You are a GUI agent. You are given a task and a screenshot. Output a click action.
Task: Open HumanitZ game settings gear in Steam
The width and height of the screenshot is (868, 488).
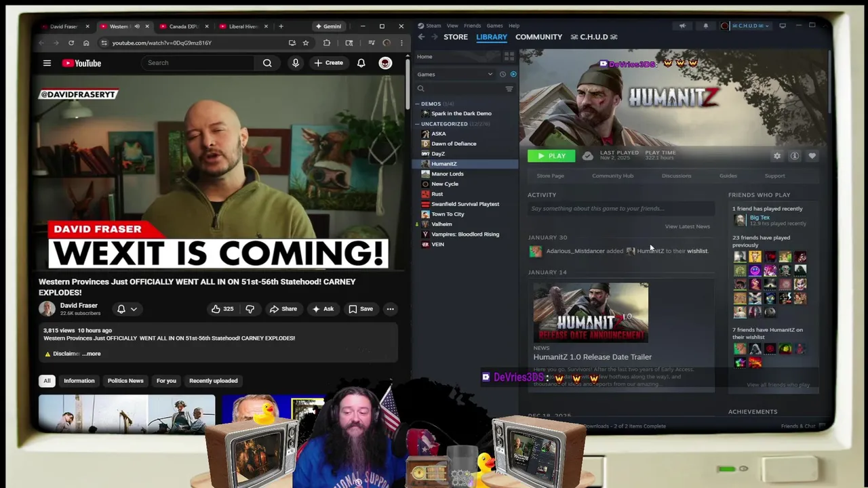coord(777,156)
